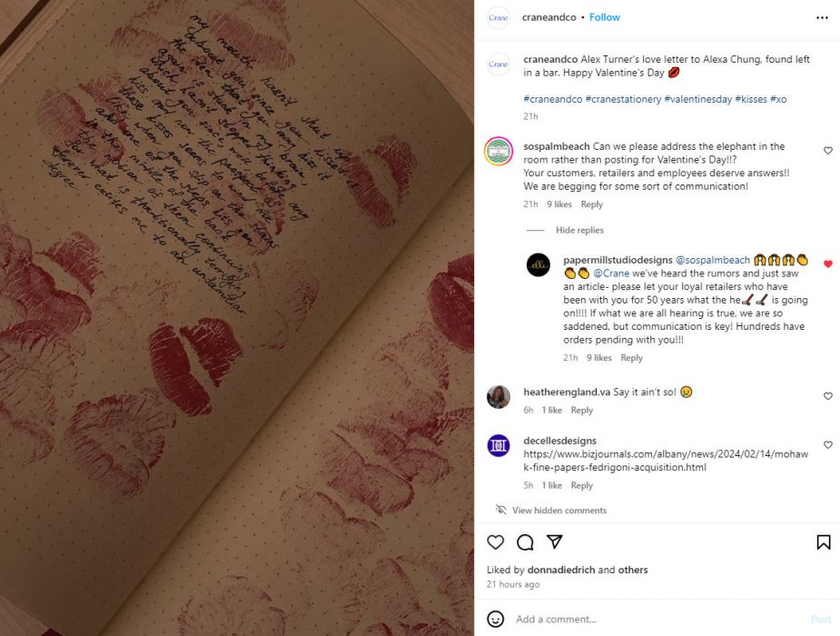Viewport: 840px width, 636px height.
Task: Open the love letter post photo
Action: pyautogui.click(x=237, y=318)
